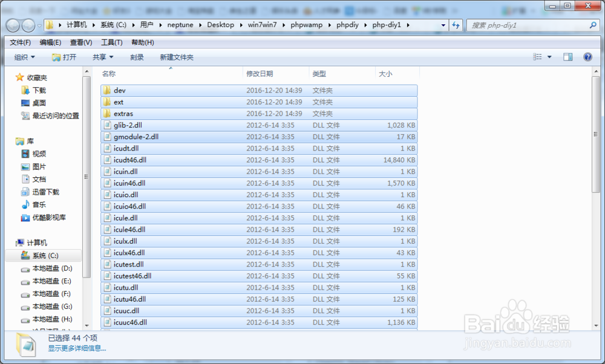Open the view options dropdown arrow

pos(549,57)
